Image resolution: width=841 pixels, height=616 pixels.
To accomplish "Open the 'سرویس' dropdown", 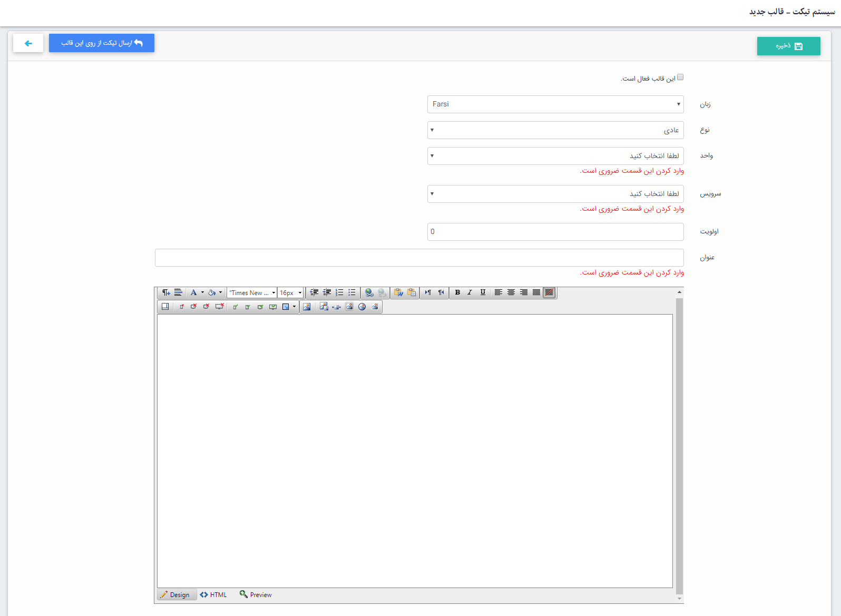I will 555,194.
